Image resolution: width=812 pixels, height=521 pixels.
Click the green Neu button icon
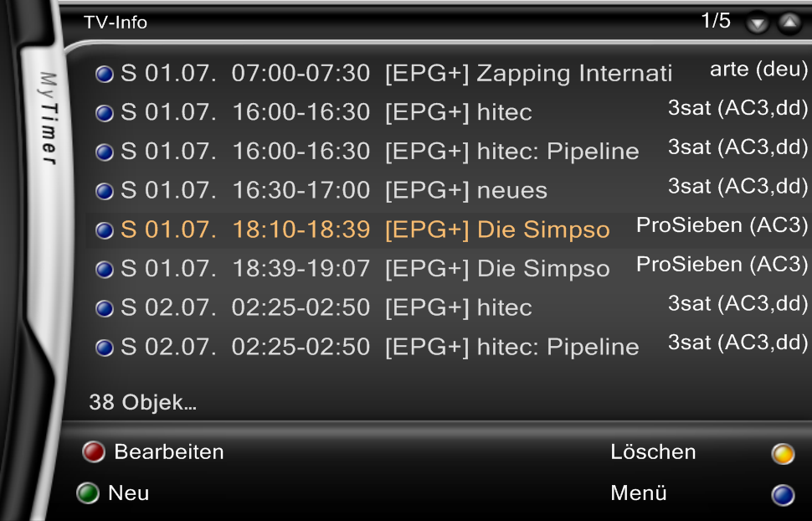pyautogui.click(x=88, y=493)
